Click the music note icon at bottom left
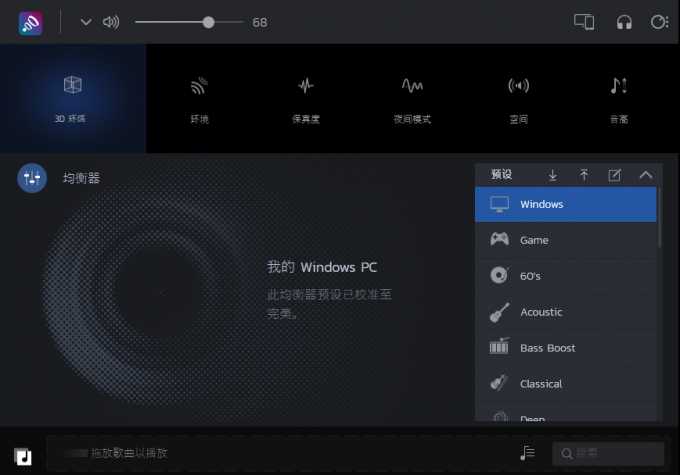This screenshot has width=680, height=475. coord(24,455)
